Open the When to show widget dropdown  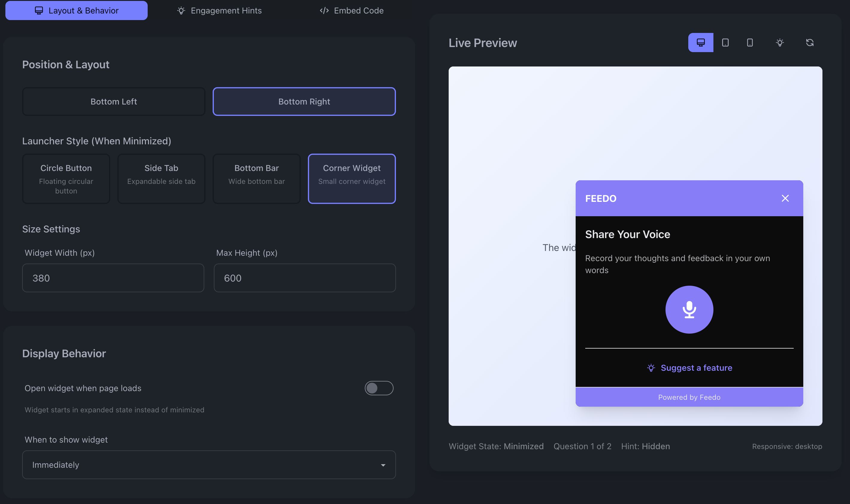(x=208, y=464)
